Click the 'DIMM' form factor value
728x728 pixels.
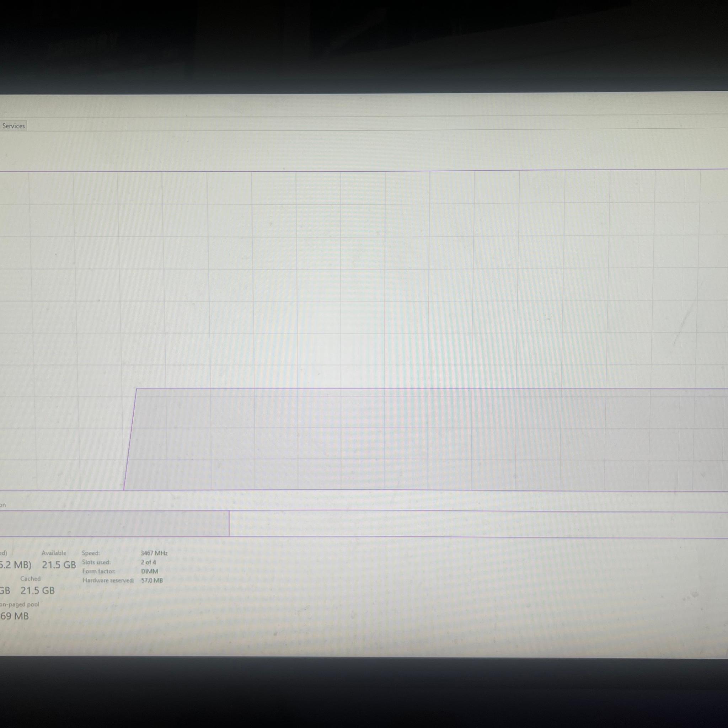point(150,571)
